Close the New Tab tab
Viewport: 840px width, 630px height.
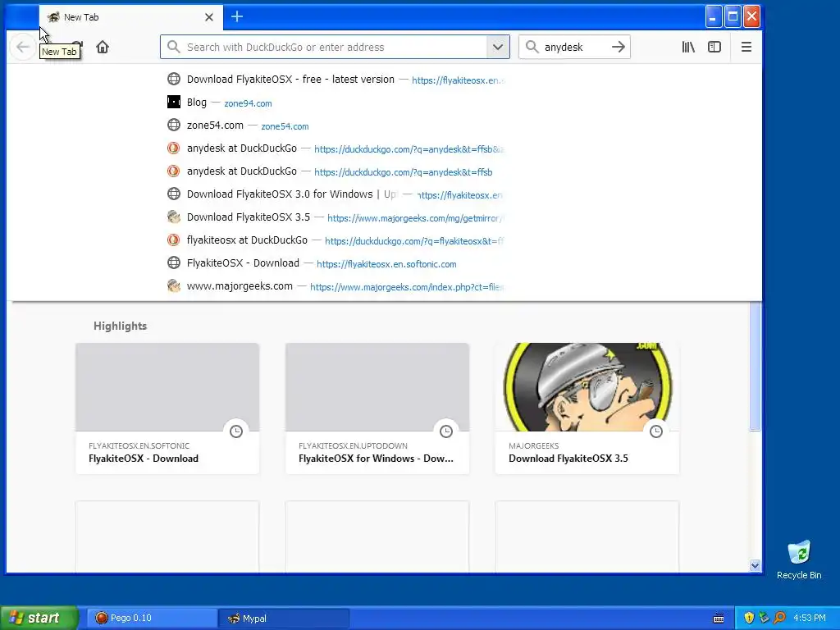(209, 17)
